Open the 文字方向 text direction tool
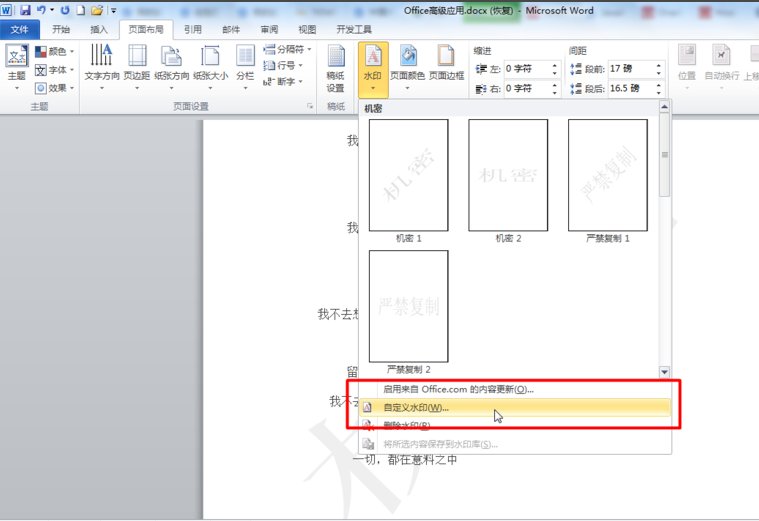Viewport: 759px width, 521px height. [101, 66]
